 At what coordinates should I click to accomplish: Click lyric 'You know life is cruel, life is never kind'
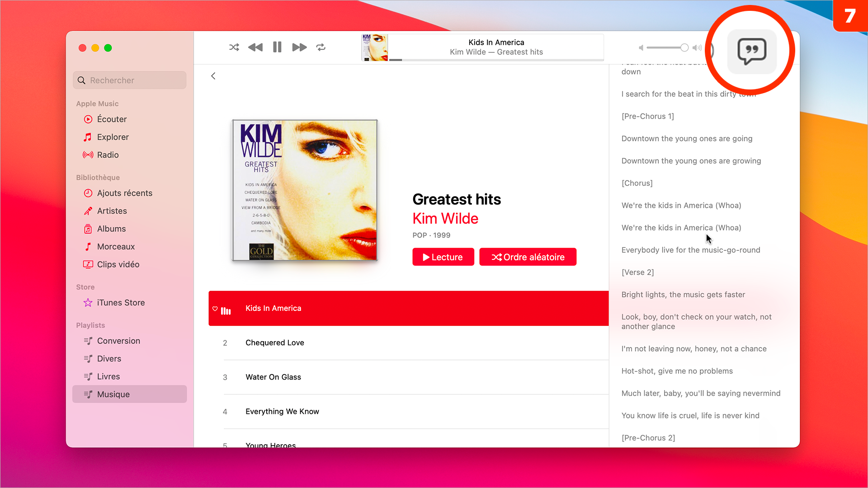pos(690,416)
